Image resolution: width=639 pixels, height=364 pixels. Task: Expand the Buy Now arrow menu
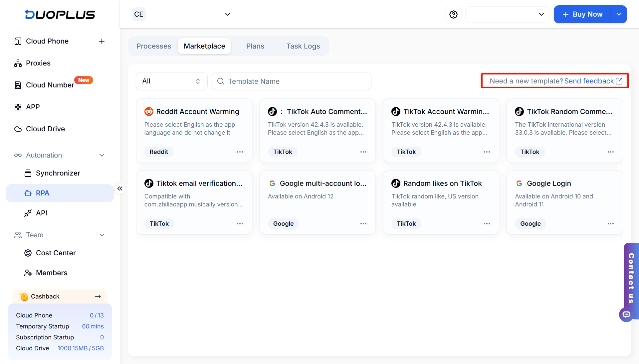pyautogui.click(x=619, y=14)
